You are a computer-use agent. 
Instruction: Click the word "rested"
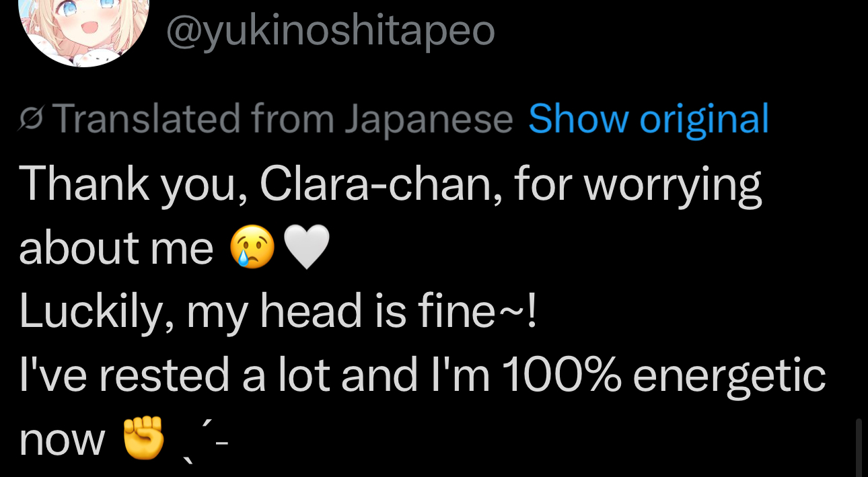tap(164, 375)
